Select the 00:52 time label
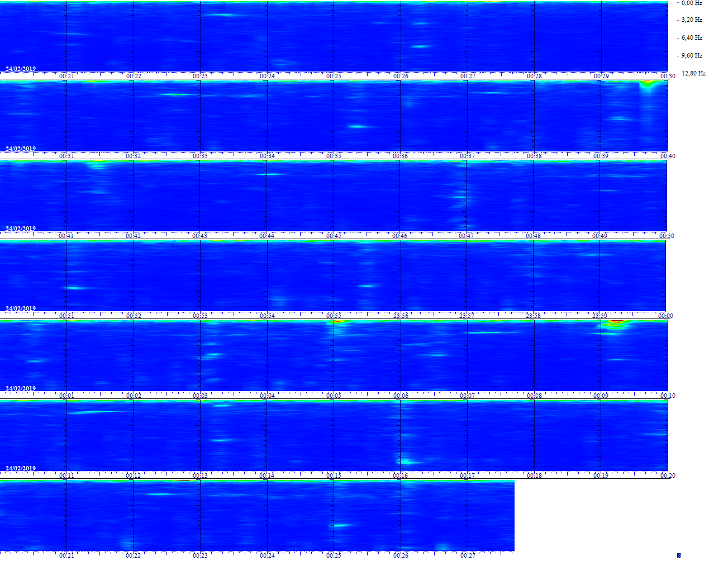Image resolution: width=728 pixels, height=561 pixels. pos(133,316)
